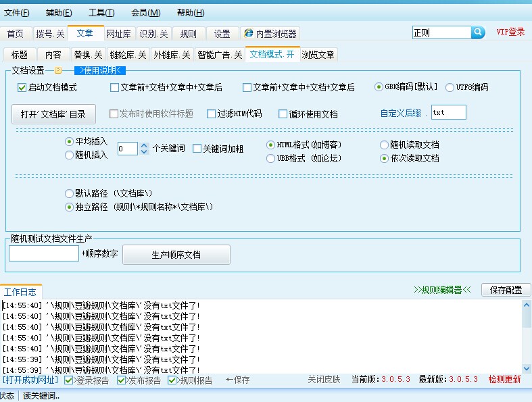Enable 文章前+文档+文章中+文章后 checkbox

pos(114,88)
